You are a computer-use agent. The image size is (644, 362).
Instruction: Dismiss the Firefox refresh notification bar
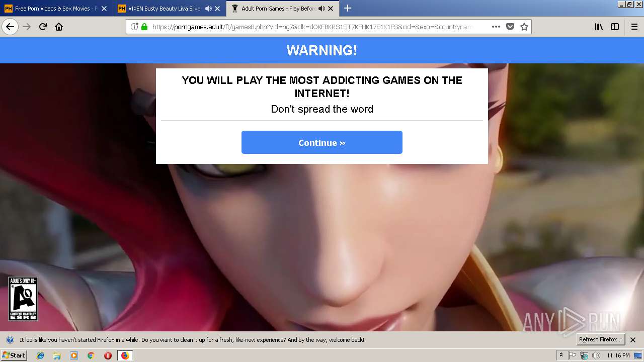coord(633,340)
